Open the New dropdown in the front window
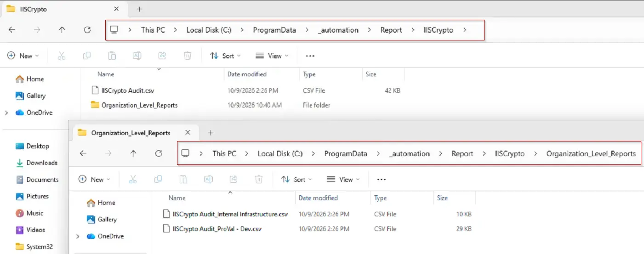This screenshot has width=644, height=254. (94, 179)
